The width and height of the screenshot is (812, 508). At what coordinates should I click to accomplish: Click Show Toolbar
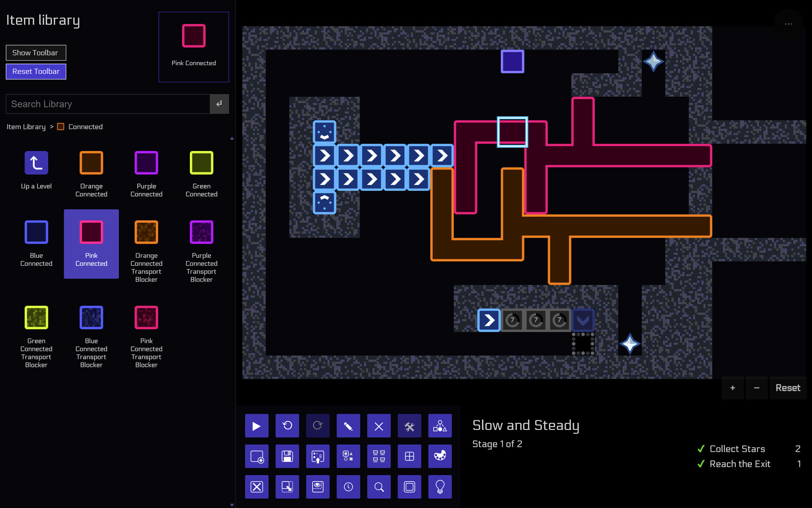[36, 53]
